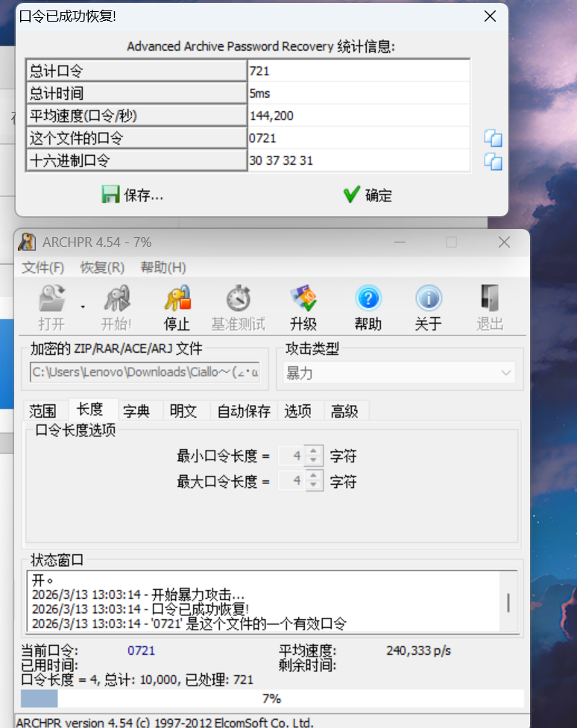The width and height of the screenshot is (577, 728).
Task: Open the 恢复(R) menu
Action: pos(103,268)
